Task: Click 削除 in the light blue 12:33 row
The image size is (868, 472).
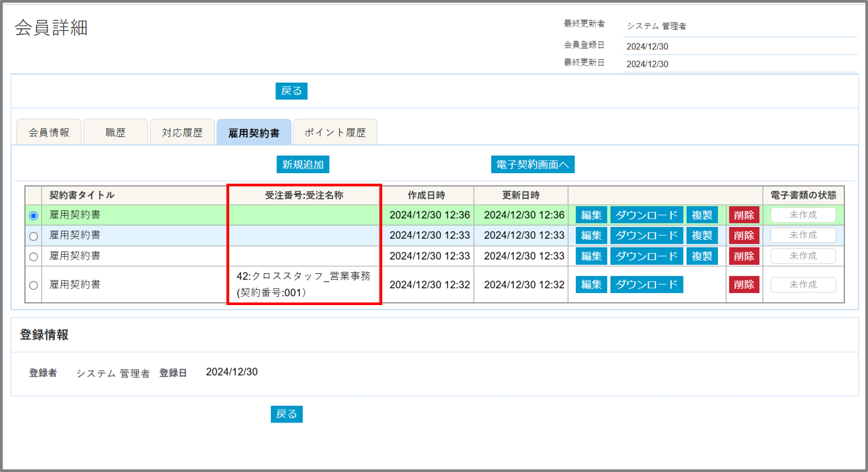Action: 744,235
